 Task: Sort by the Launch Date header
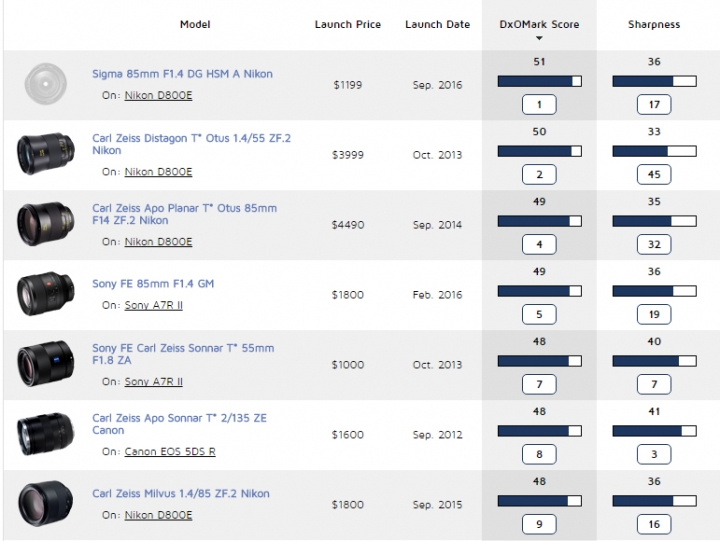[437, 24]
